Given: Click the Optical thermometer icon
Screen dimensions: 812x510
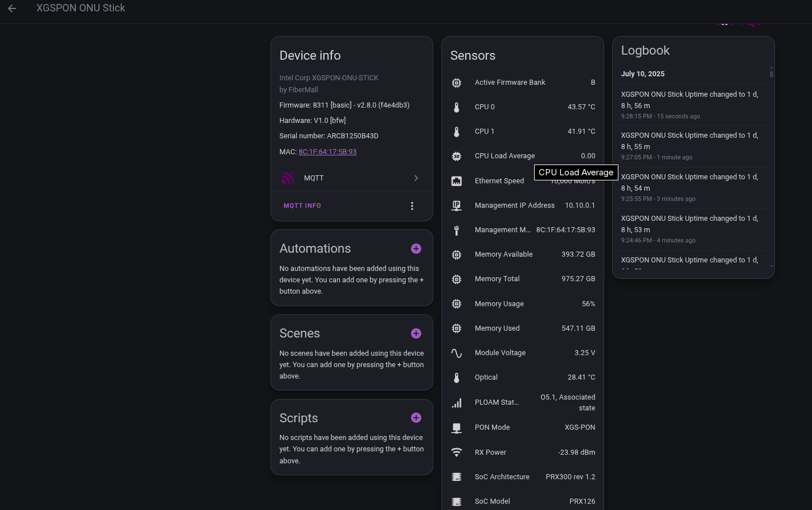Looking at the screenshot, I should 457,377.
